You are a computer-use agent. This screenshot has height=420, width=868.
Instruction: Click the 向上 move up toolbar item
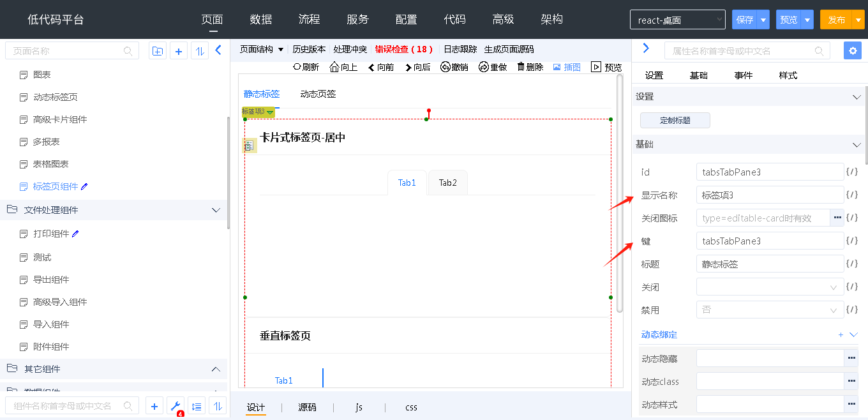(343, 67)
